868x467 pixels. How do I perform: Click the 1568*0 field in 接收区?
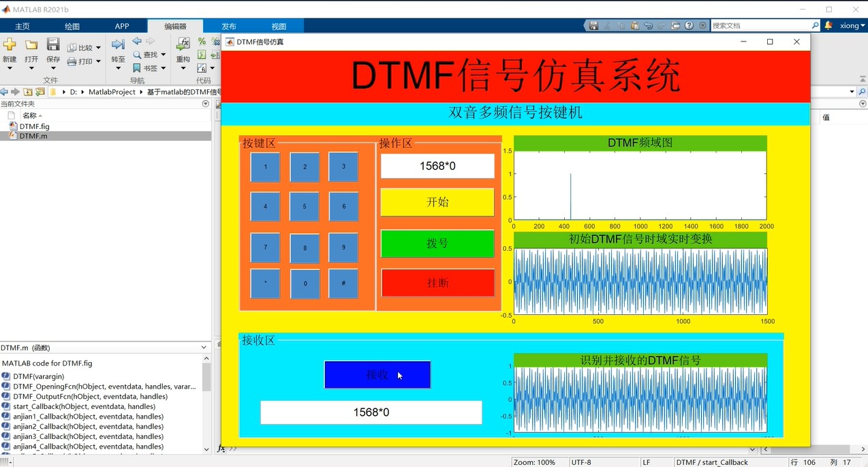[371, 412]
